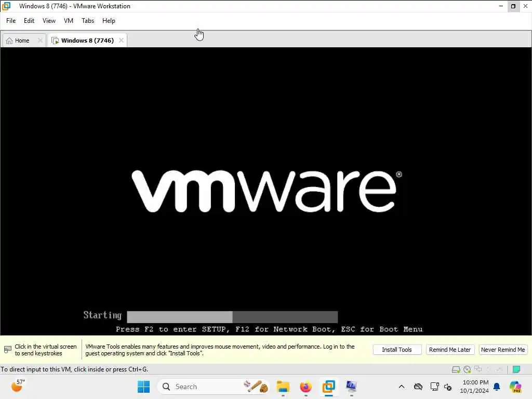Image resolution: width=532 pixels, height=399 pixels.
Task: Click the hard disk device status icon
Action: (456, 369)
